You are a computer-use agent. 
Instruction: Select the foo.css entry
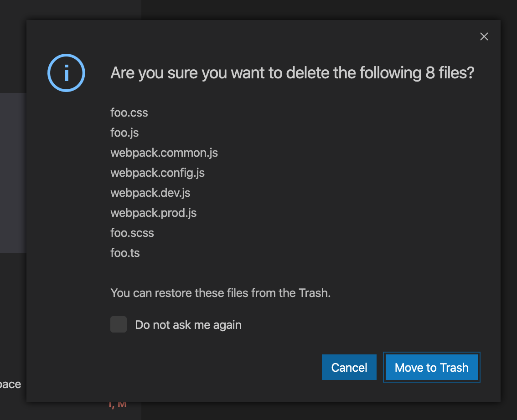click(x=129, y=113)
